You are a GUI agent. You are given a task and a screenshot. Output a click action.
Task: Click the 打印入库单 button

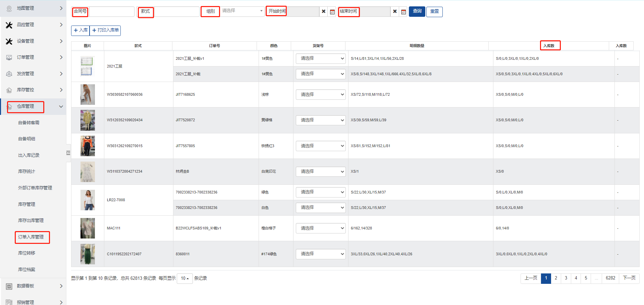pos(105,30)
